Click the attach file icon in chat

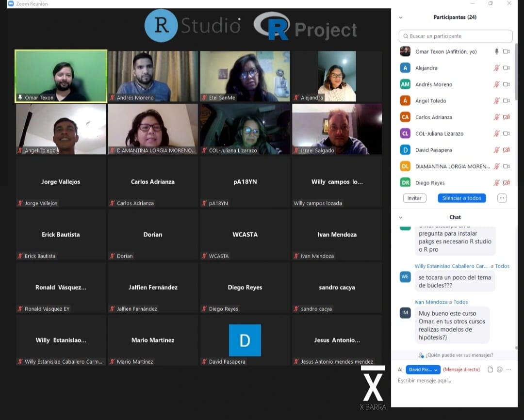tap(490, 370)
